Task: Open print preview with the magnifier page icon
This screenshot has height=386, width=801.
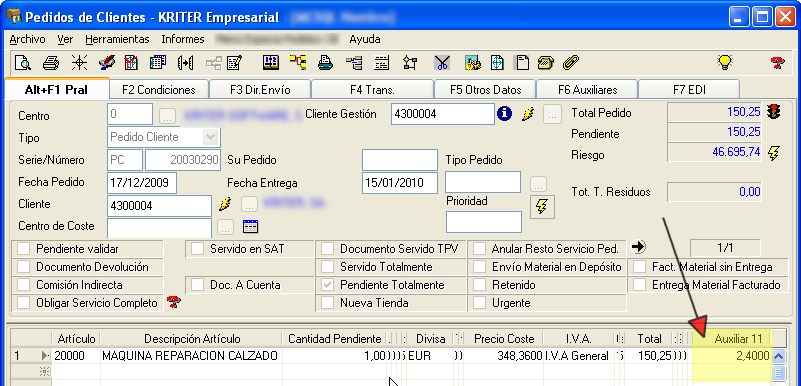Action: pyautogui.click(x=22, y=63)
